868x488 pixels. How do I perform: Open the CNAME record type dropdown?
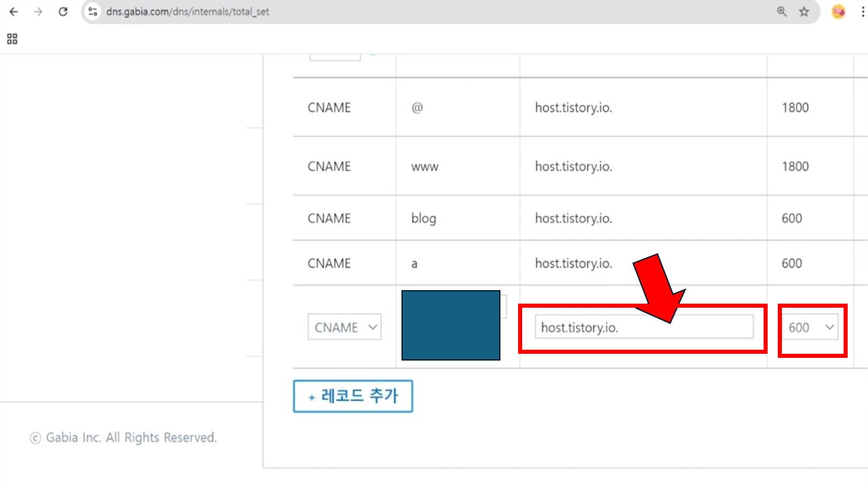[x=344, y=327]
